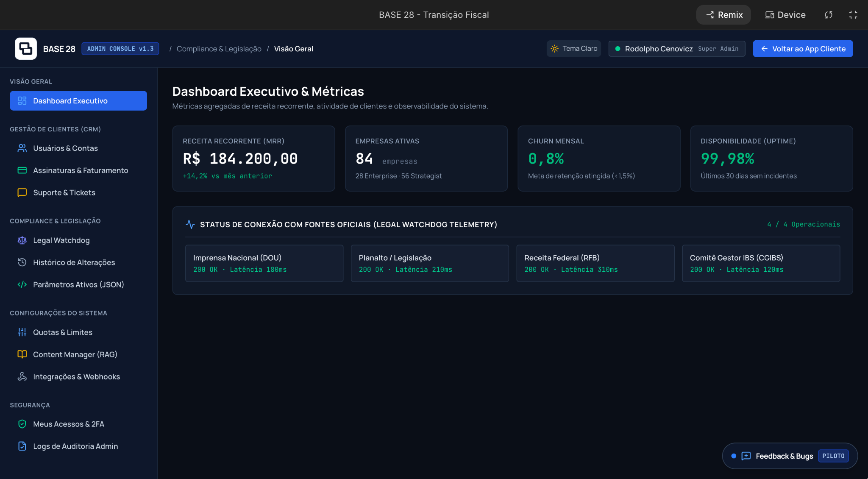The image size is (868, 479).
Task: Open Dashboard Executivo menu item
Action: click(78, 101)
